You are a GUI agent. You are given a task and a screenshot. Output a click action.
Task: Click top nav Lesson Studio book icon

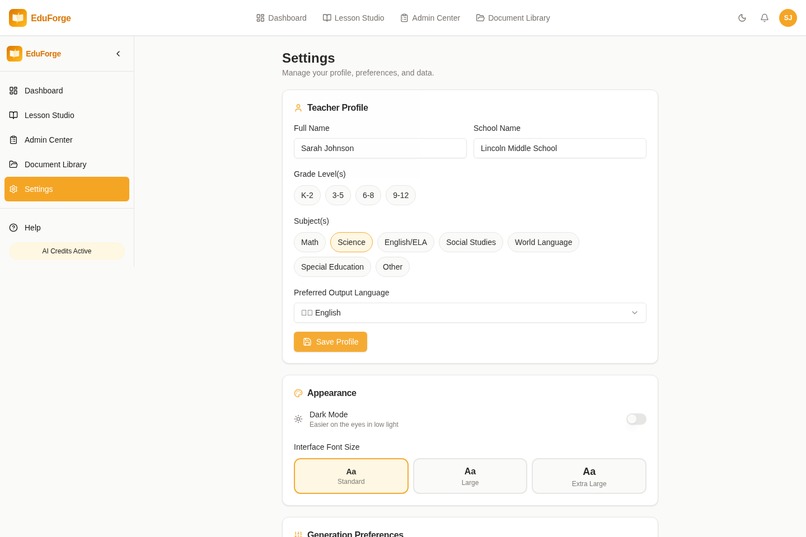(x=327, y=18)
